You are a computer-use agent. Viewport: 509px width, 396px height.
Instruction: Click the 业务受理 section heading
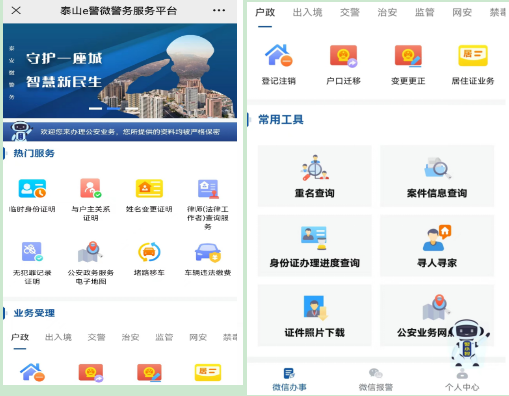coord(34,313)
